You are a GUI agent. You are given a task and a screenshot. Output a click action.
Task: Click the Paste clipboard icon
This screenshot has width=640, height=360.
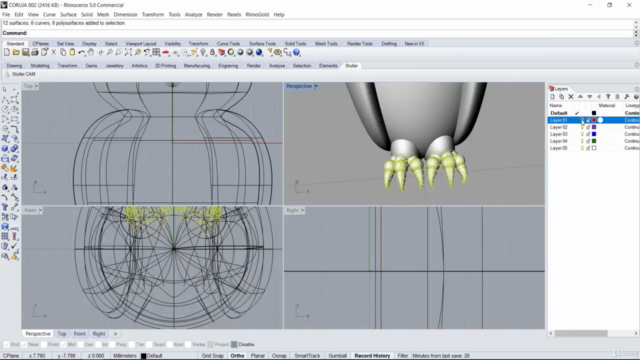pyautogui.click(x=72, y=52)
